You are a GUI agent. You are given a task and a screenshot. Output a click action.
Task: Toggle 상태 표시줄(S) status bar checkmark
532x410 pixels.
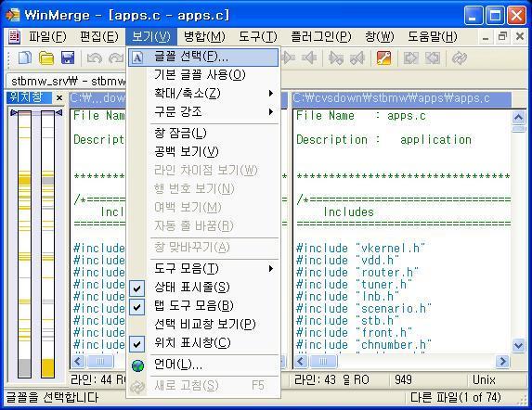click(x=136, y=288)
